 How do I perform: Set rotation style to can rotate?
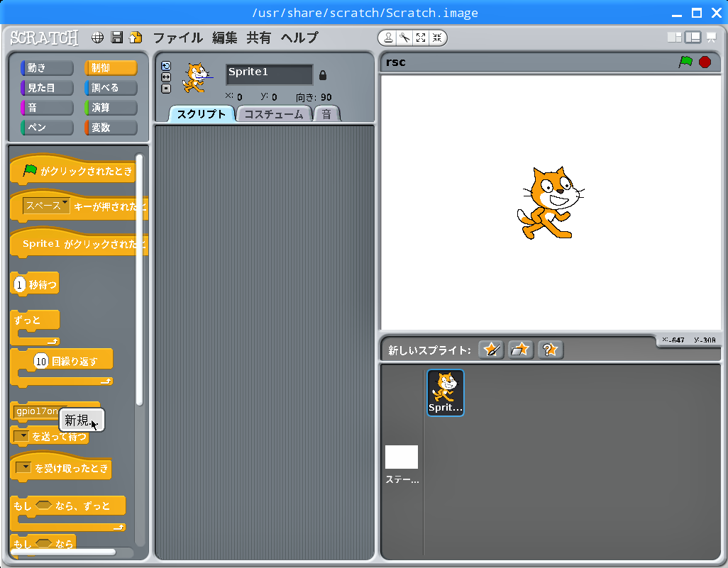tap(166, 66)
